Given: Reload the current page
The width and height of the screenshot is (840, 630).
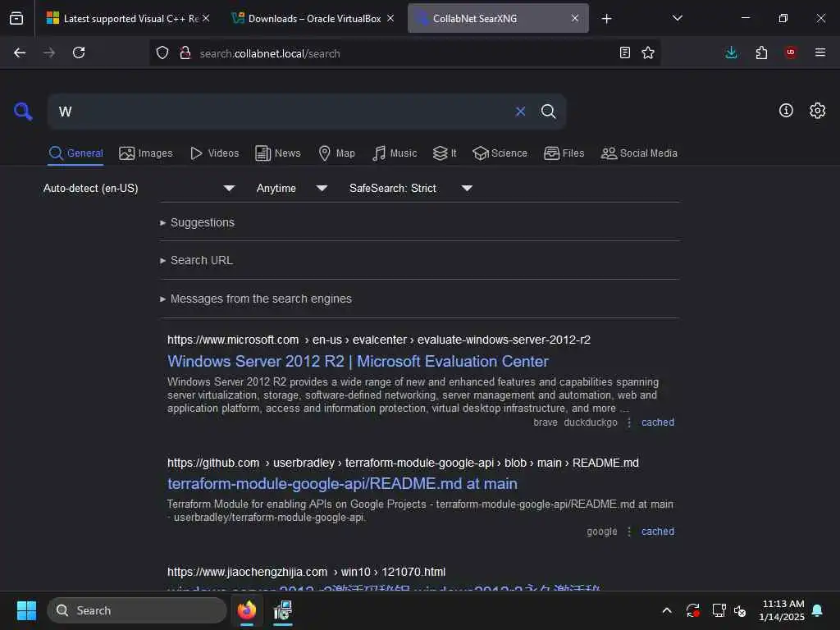Looking at the screenshot, I should click(79, 52).
